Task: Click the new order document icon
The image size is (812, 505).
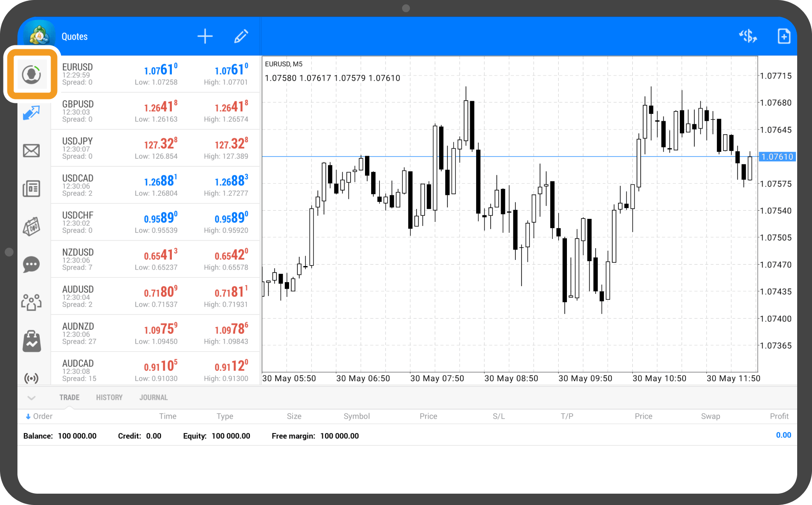Action: 784,36
